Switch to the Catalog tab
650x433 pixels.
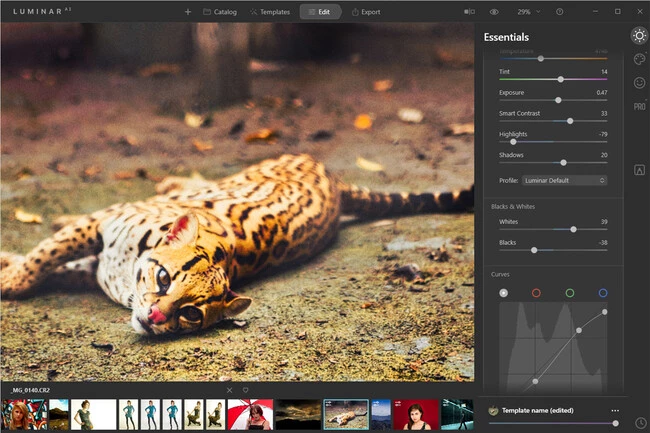(219, 12)
